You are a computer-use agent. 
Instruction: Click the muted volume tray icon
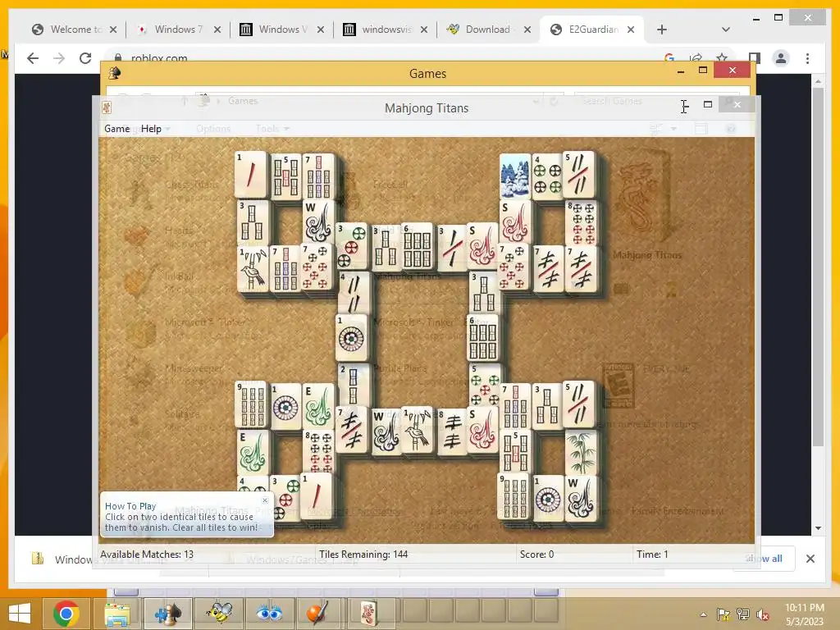point(762,615)
